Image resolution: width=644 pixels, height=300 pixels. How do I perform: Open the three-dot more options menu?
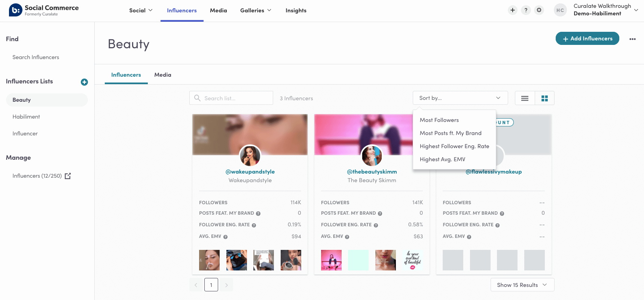pyautogui.click(x=632, y=39)
